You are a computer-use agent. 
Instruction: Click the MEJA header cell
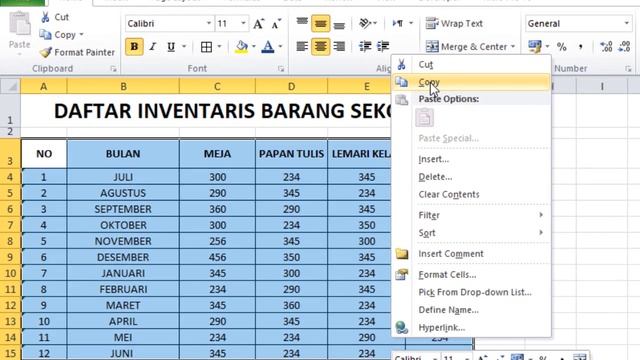coord(217,153)
